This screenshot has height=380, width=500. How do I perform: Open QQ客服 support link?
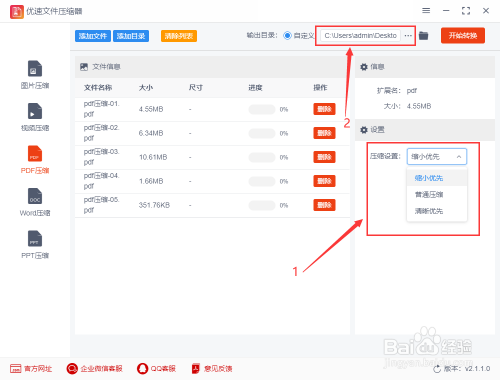coord(156,368)
